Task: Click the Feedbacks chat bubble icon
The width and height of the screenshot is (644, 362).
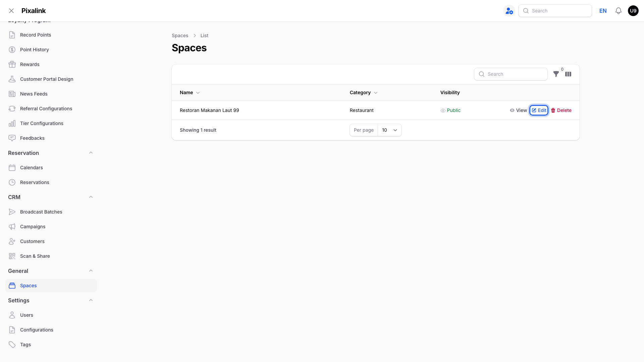Action: [12, 138]
